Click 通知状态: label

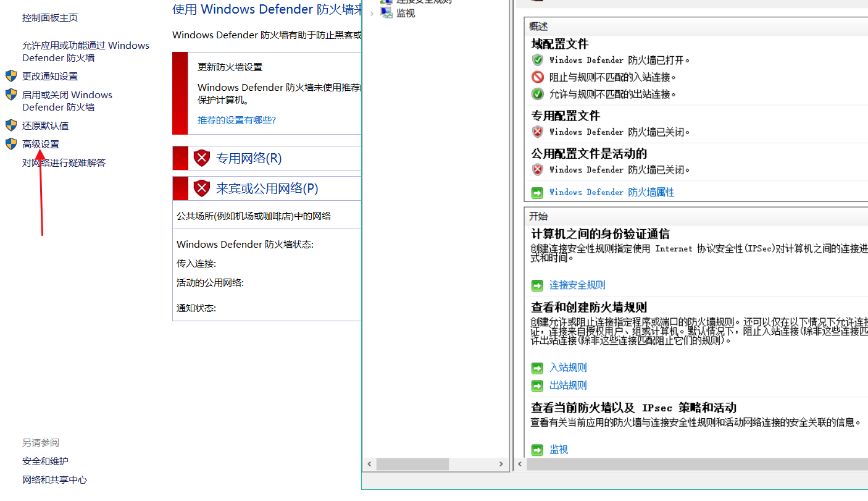click(196, 308)
